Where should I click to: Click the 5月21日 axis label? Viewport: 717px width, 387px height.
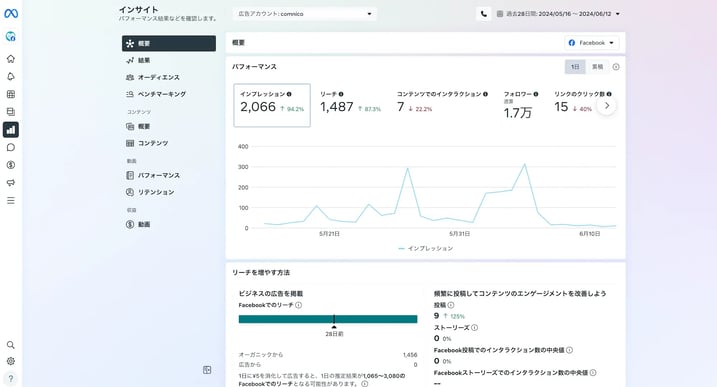pyautogui.click(x=329, y=234)
